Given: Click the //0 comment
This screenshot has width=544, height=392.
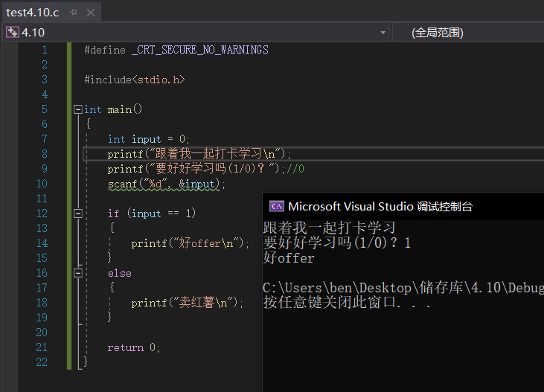Looking at the screenshot, I should pyautogui.click(x=295, y=169).
